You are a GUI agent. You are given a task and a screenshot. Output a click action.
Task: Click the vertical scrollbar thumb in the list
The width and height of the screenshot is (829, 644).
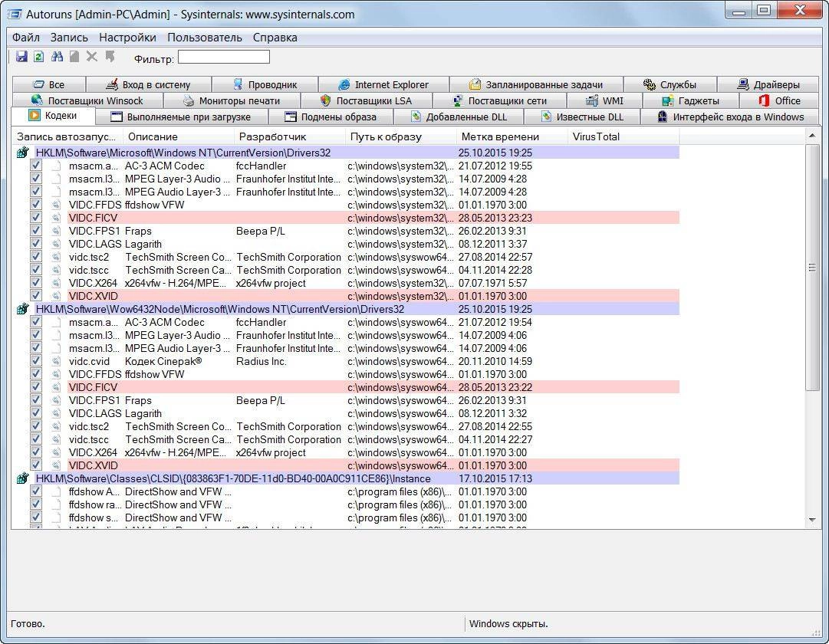pos(812,268)
